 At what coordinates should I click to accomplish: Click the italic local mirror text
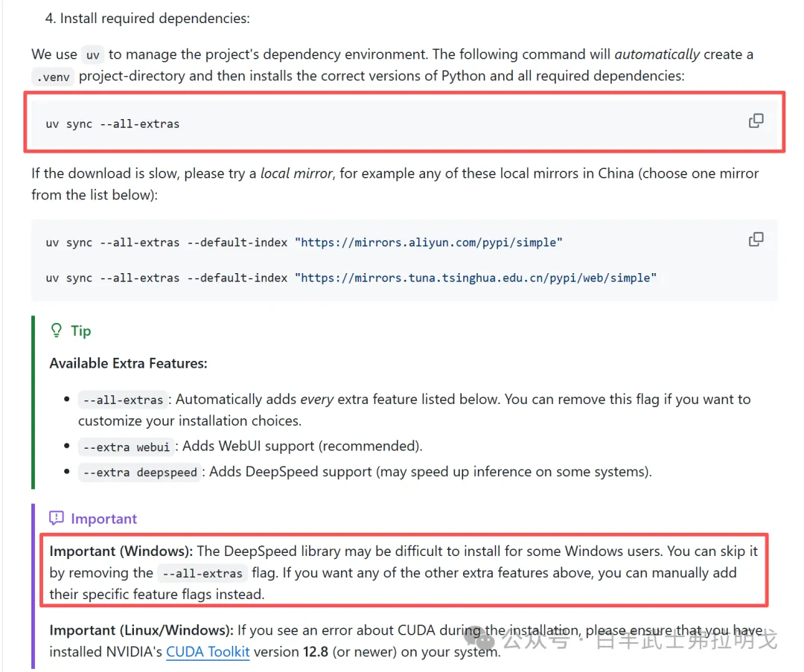[x=296, y=173]
